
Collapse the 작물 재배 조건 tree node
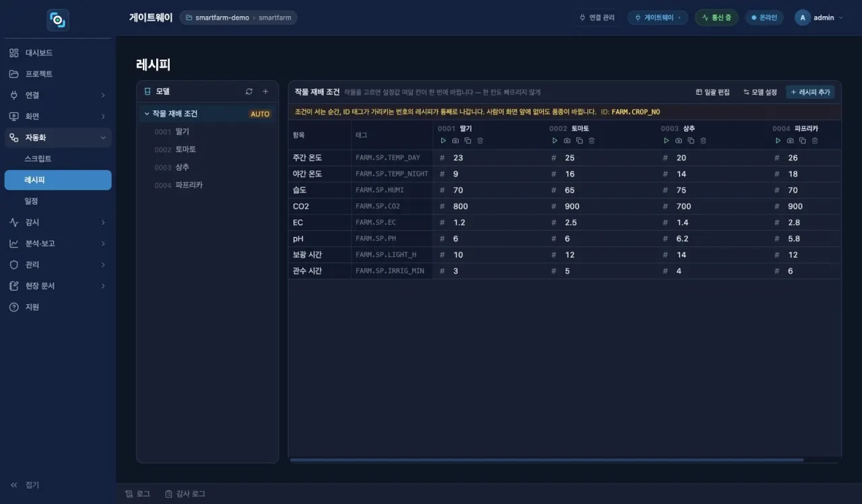click(147, 114)
